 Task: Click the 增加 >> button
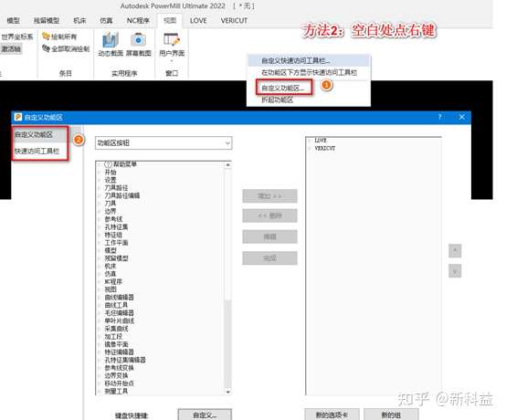tap(269, 195)
